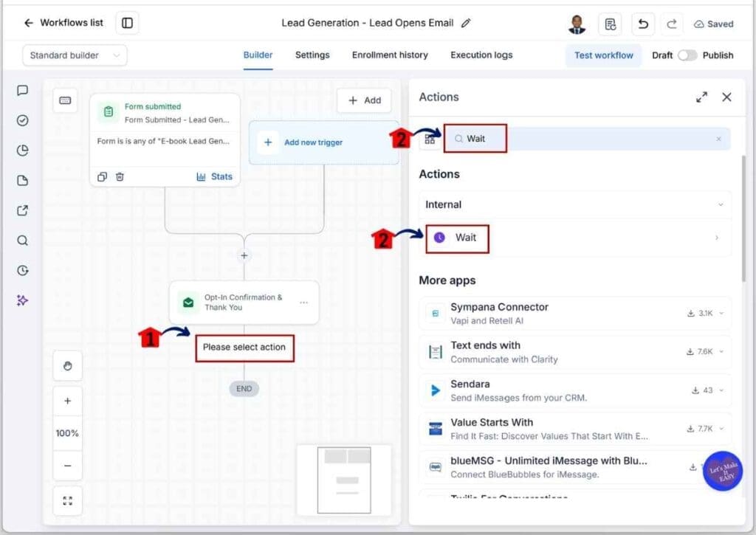The height and width of the screenshot is (535, 756).
Task: Open Execution logs tab
Action: pos(481,55)
